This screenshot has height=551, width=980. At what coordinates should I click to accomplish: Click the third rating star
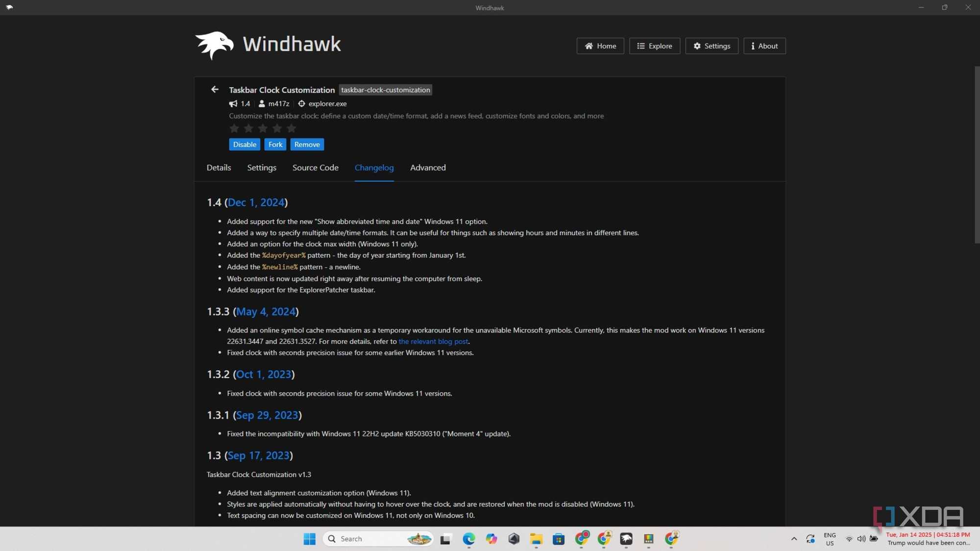tap(263, 128)
